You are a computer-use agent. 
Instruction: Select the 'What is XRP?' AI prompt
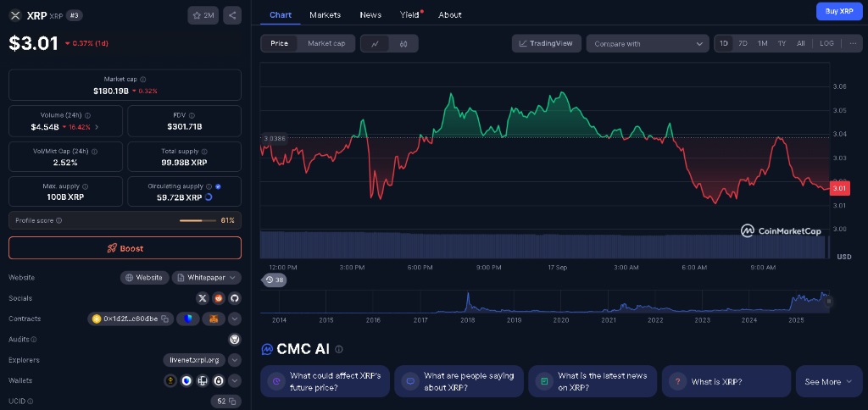pyautogui.click(x=726, y=381)
